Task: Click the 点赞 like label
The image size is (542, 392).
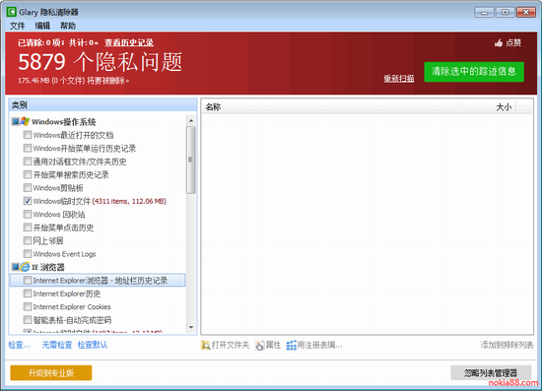Action: click(513, 42)
